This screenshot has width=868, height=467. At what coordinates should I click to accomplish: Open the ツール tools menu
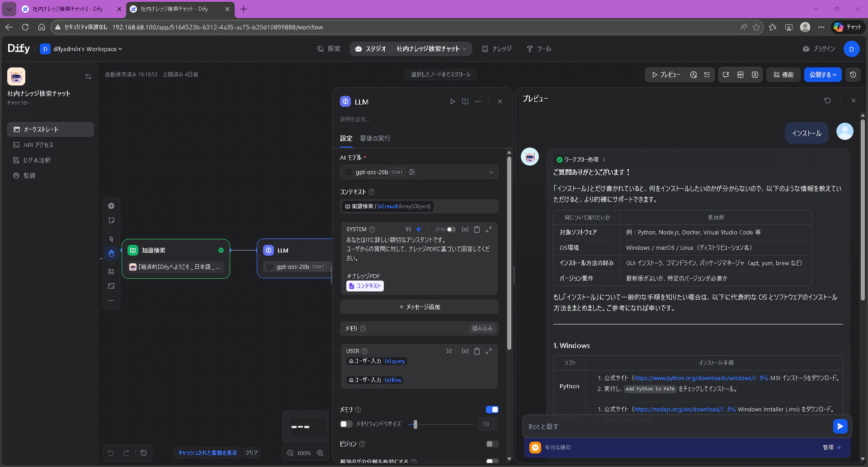539,49
